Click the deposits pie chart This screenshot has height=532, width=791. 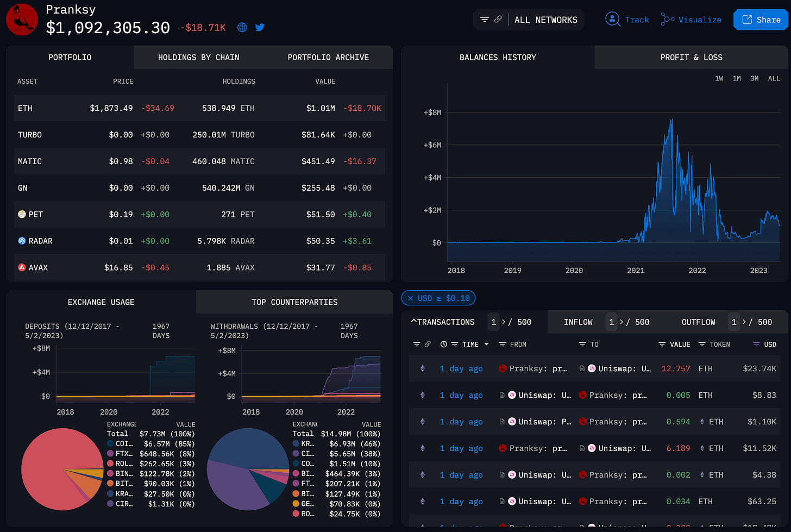[62, 470]
